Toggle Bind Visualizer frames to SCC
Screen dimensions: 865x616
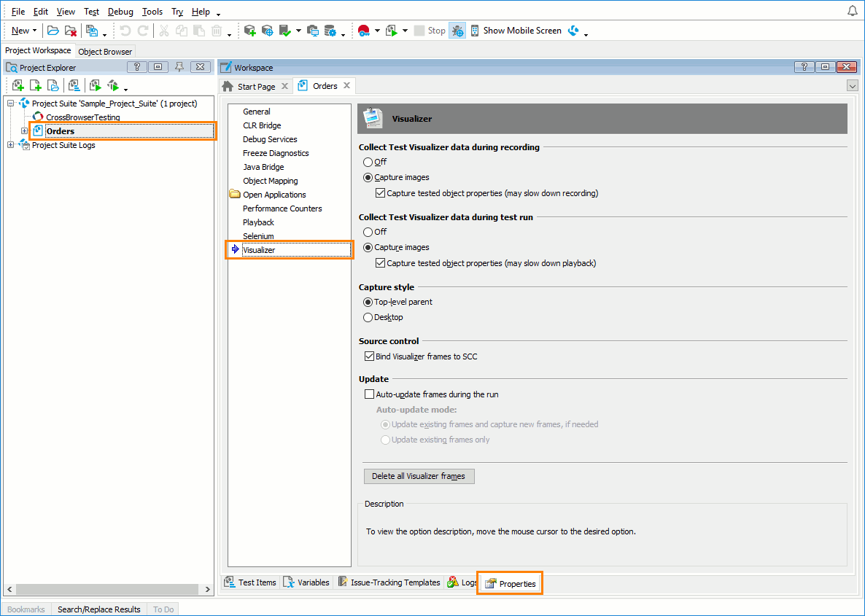pyautogui.click(x=370, y=356)
